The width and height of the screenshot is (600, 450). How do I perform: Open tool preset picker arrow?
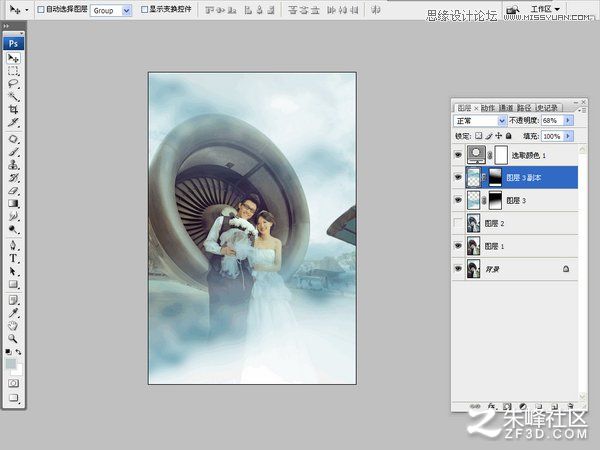26,10
